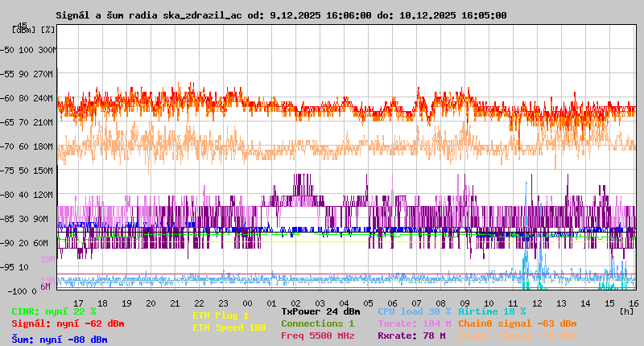Click the 20 hour mark on time axis
Screen dimensions: 644x346
point(151,303)
